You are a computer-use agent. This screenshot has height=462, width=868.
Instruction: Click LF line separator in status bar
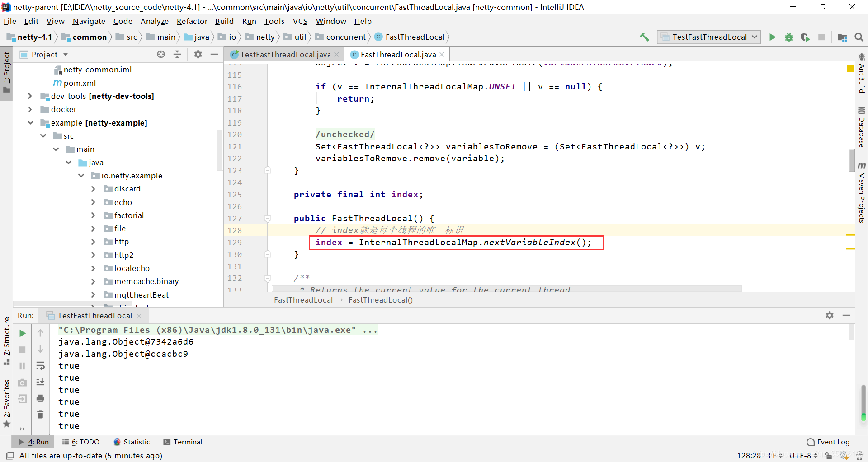pos(775,455)
